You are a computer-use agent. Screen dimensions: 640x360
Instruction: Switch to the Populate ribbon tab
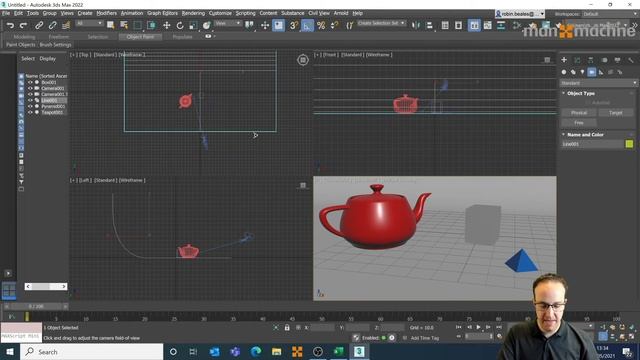pos(182,37)
